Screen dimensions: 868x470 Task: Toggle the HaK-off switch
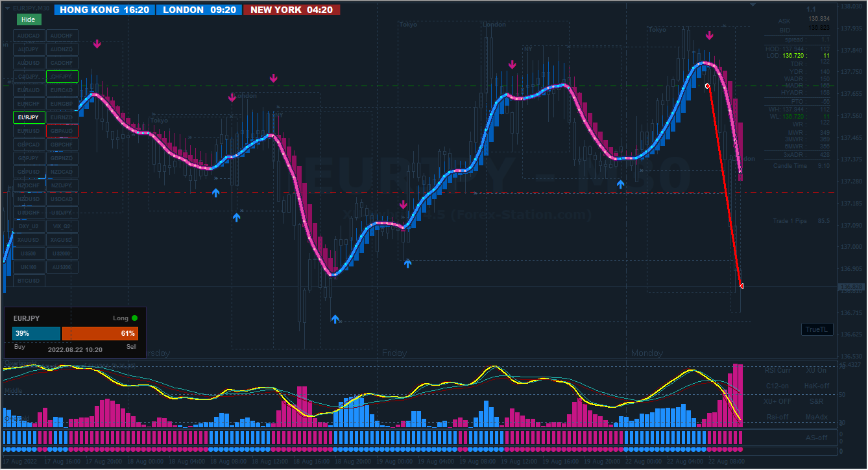[x=816, y=386]
